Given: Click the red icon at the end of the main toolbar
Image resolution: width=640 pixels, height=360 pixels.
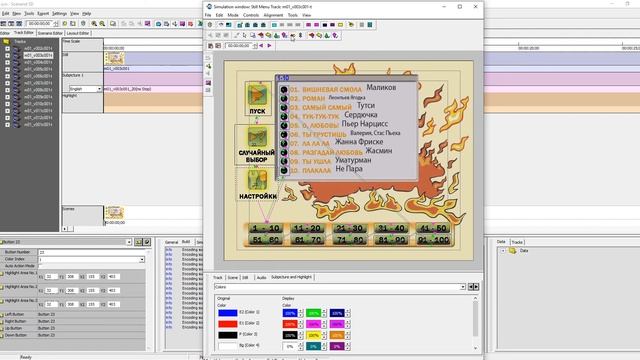Looking at the screenshot, I should click(191, 24).
